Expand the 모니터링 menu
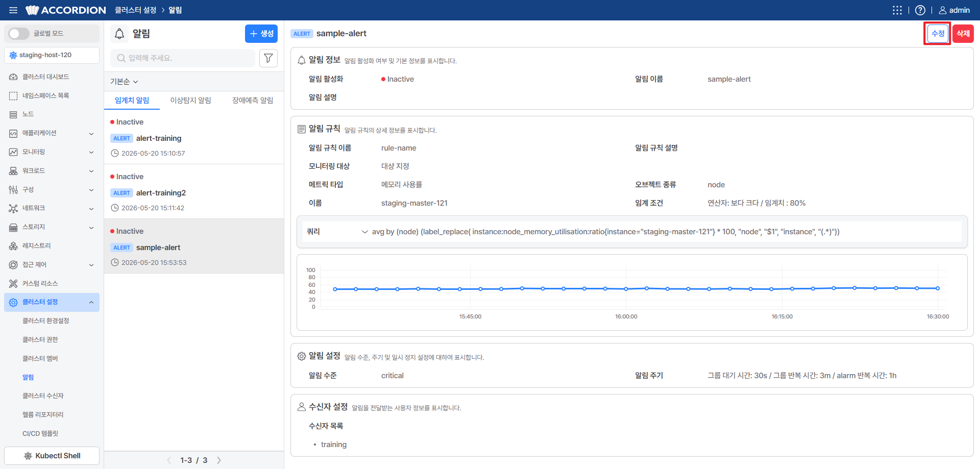The image size is (980, 469). coord(52,152)
